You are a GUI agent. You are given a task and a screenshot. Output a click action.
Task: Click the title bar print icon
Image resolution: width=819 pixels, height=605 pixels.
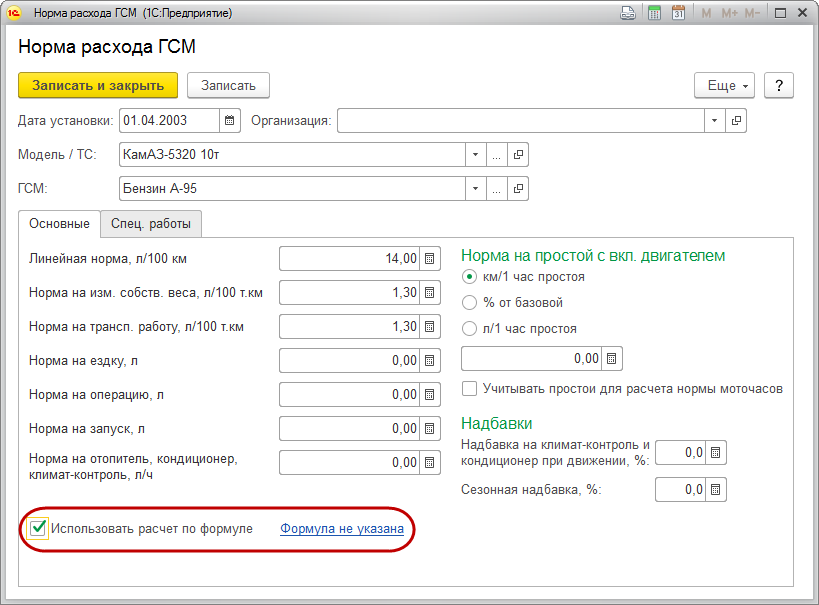click(x=628, y=13)
